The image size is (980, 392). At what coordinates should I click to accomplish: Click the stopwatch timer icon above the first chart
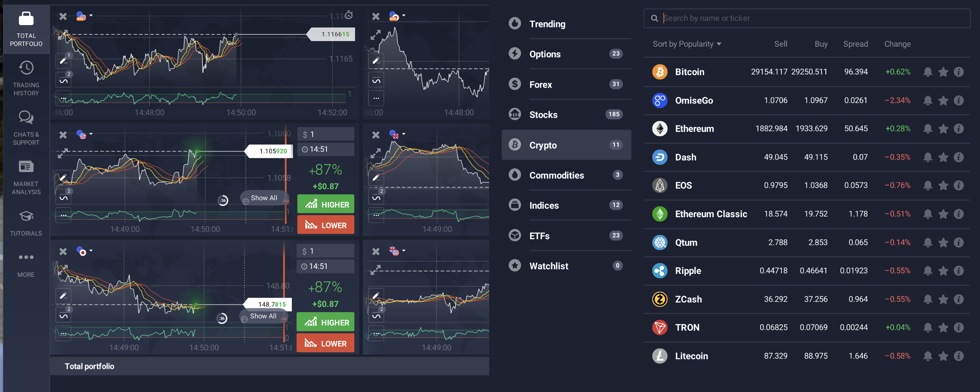[349, 15]
